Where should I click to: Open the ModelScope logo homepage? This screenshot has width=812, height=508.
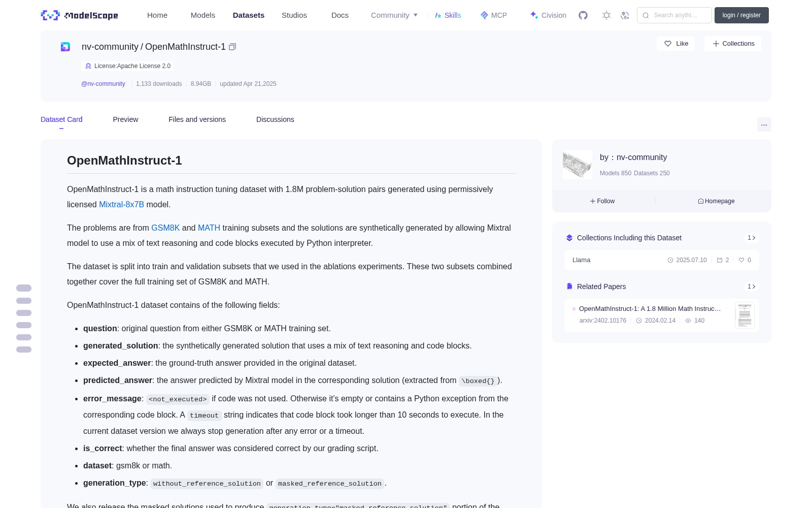tap(80, 15)
